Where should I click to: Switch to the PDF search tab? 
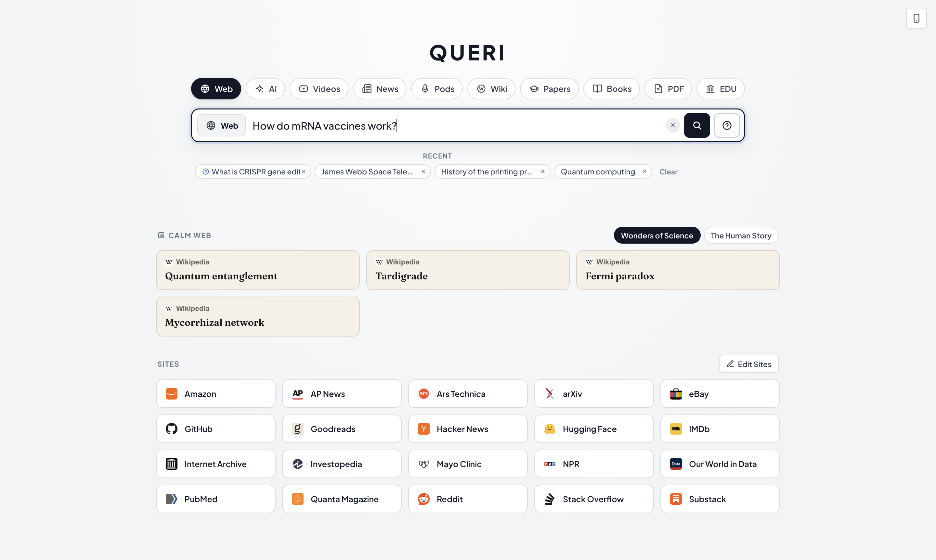pyautogui.click(x=668, y=89)
